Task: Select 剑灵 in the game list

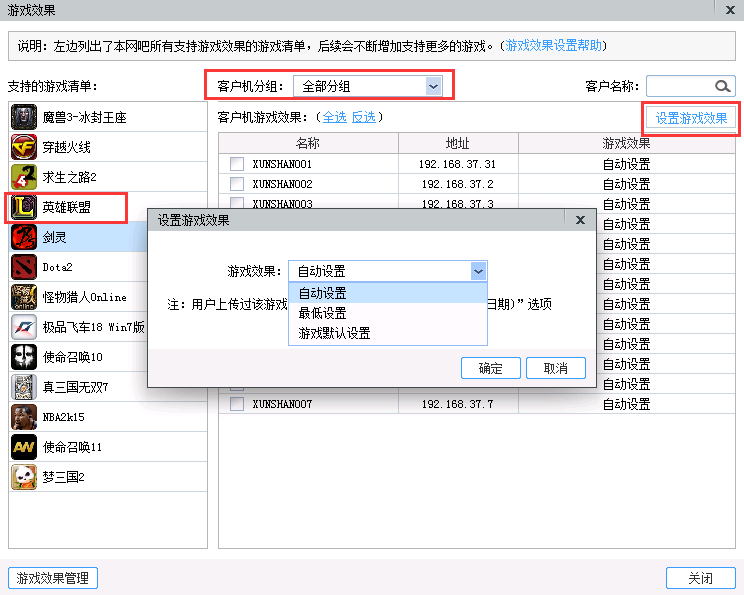Action: (x=78, y=237)
